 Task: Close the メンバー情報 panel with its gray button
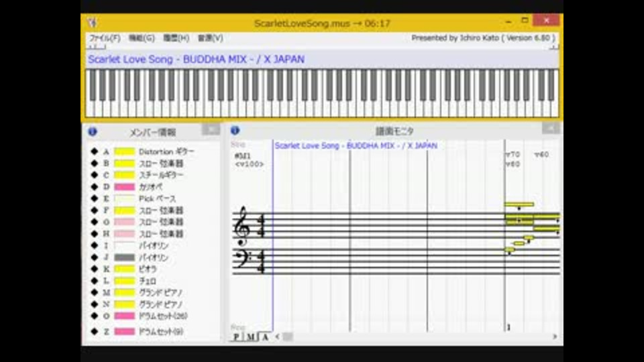(211, 129)
